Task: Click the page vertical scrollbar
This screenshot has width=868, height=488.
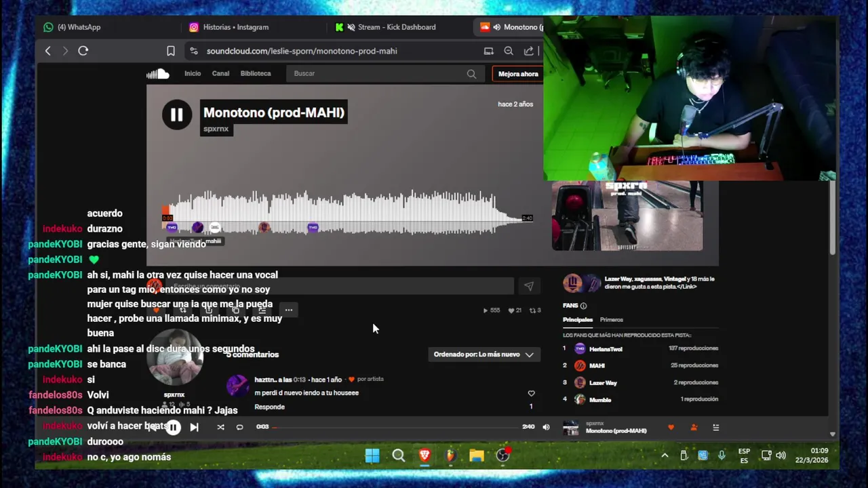Action: (832, 217)
